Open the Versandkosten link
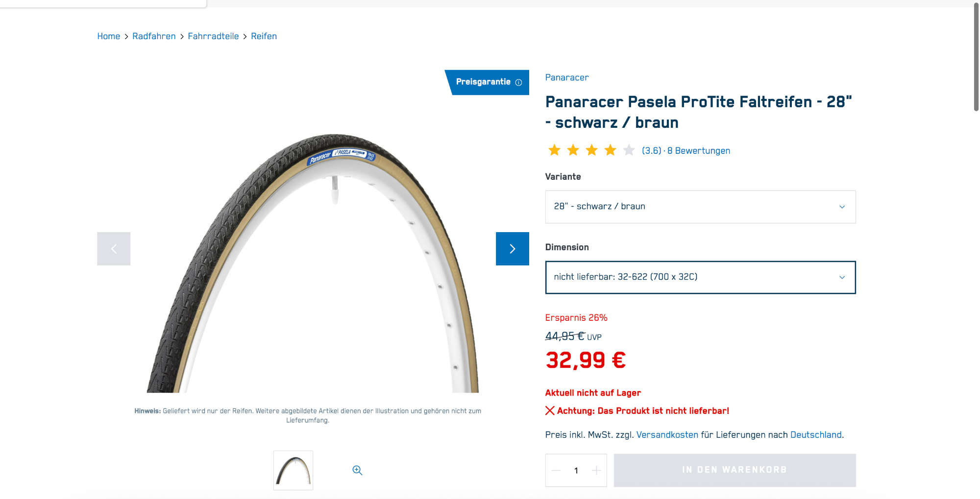 click(667, 435)
